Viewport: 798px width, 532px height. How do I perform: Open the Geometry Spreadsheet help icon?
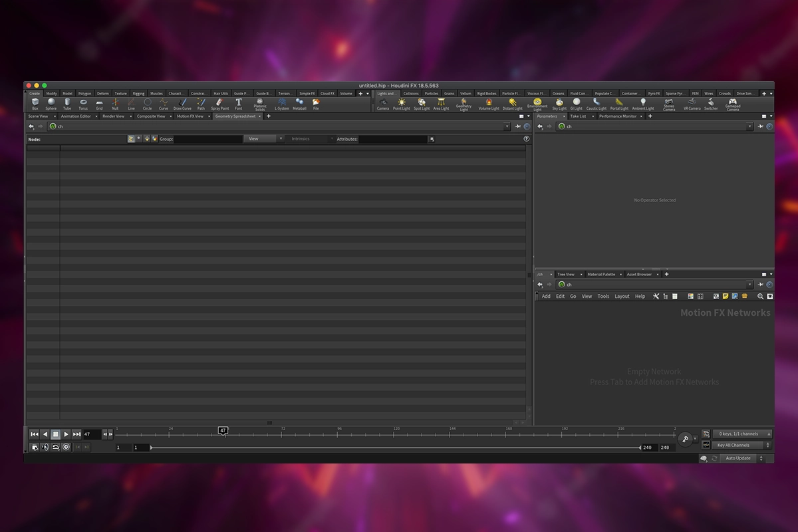(x=527, y=139)
